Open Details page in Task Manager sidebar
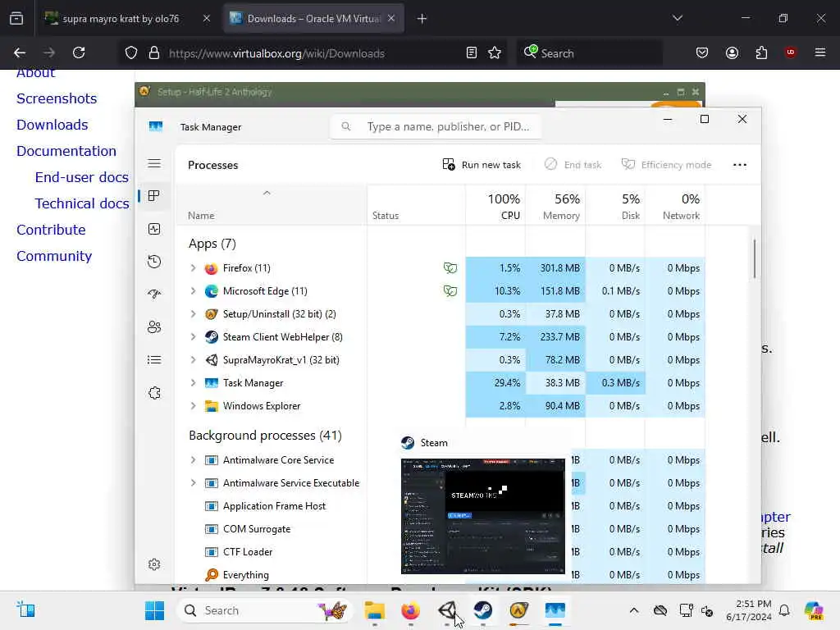The width and height of the screenshot is (840, 630). 154,360
